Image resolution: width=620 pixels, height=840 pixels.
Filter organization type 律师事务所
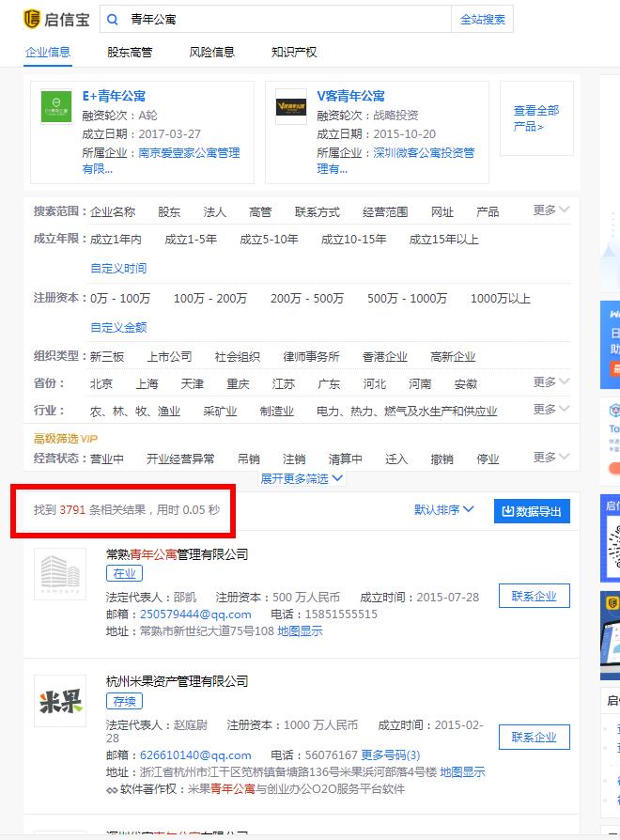311,356
